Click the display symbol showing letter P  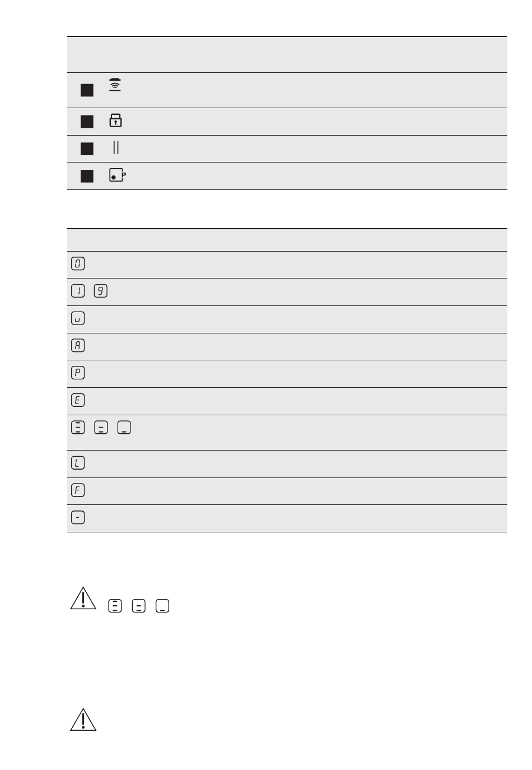click(78, 373)
